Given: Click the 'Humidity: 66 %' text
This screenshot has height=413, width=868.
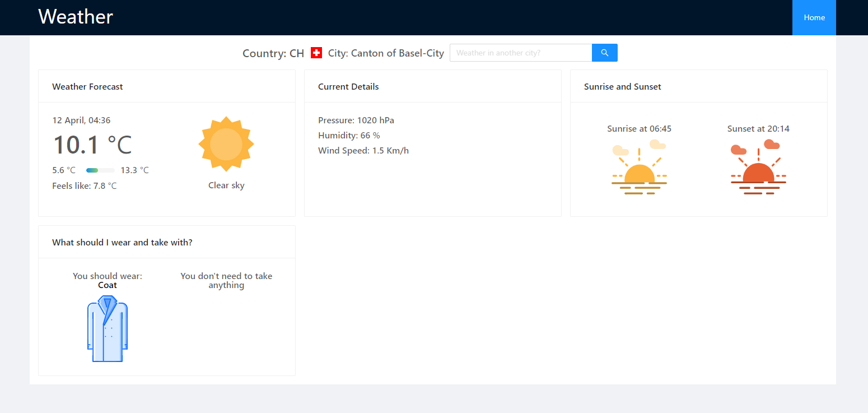Looking at the screenshot, I should (x=349, y=135).
